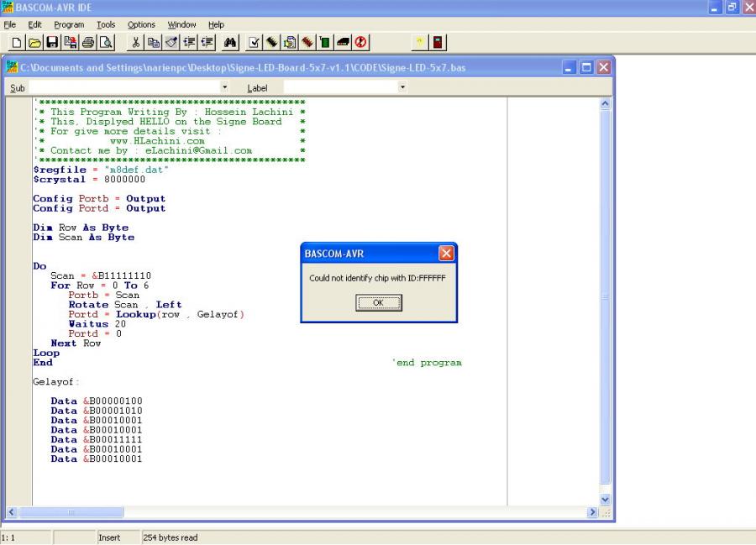Image resolution: width=756 pixels, height=545 pixels.
Task: Copy selection using the toolbar copy icon
Action: (x=154, y=42)
